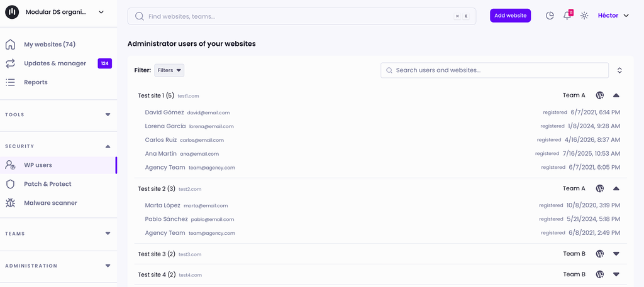This screenshot has width=644, height=287.
Task: Click WordPress icon for Test site 4
Action: click(x=600, y=274)
